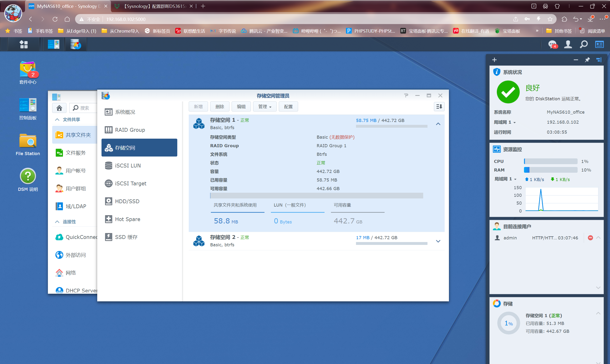The height and width of the screenshot is (364, 610).
Task: Open 文件服务 in Control Panel
Action: (x=75, y=152)
